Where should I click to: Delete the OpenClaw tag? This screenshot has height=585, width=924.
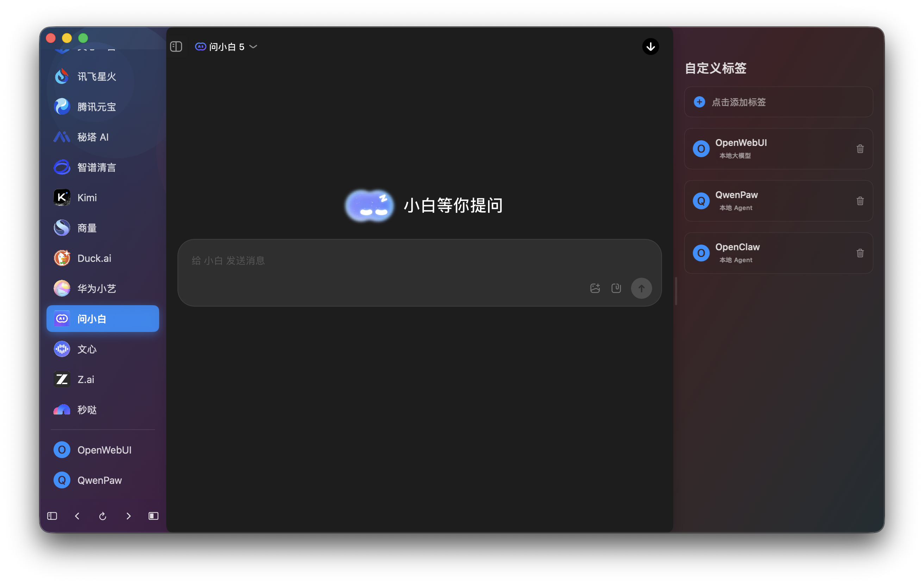point(860,253)
